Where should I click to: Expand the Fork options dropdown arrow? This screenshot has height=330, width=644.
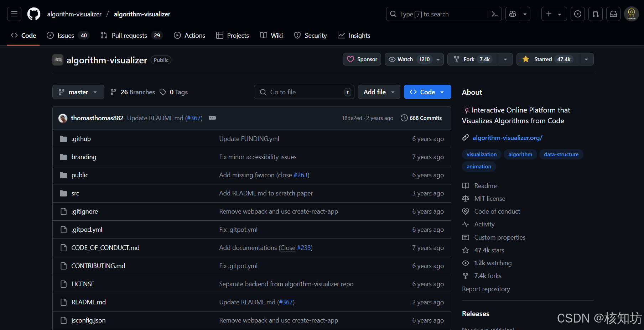(505, 59)
